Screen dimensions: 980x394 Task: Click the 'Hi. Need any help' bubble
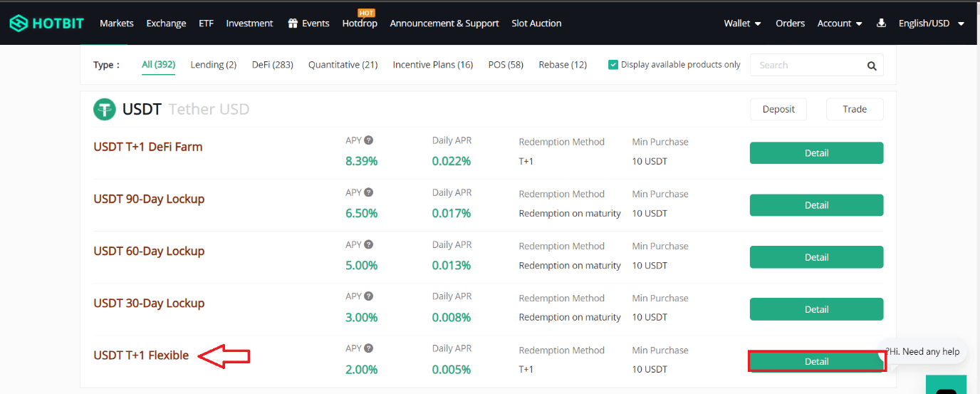coord(924,351)
